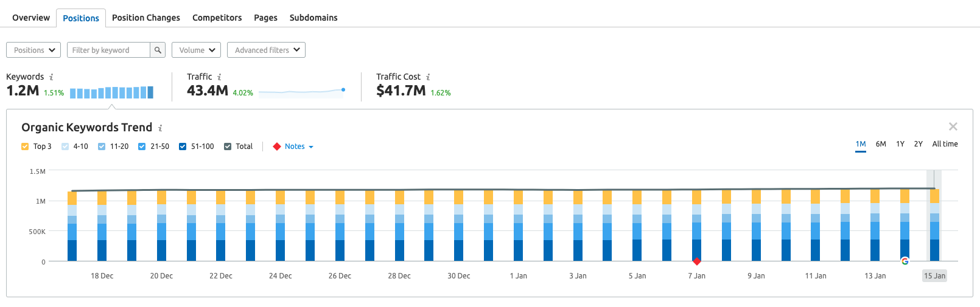Switch to the Position Changes tab
Image resolution: width=980 pixels, height=307 pixels.
tap(146, 18)
